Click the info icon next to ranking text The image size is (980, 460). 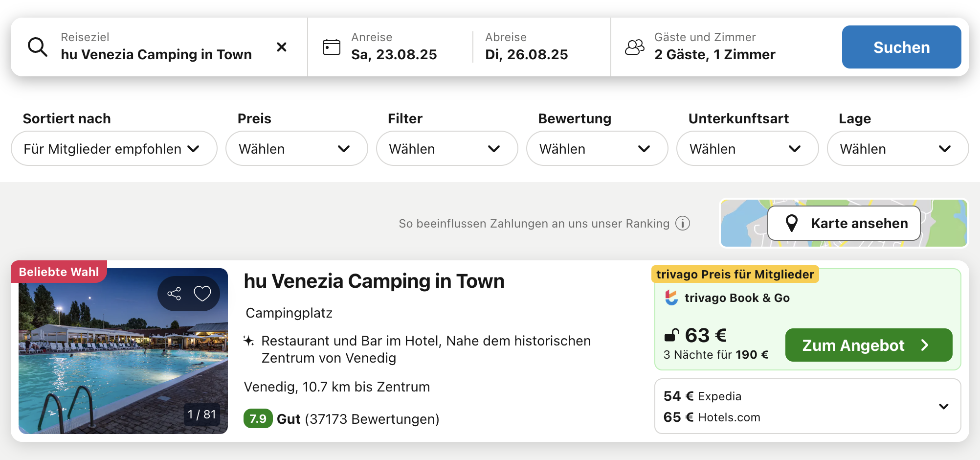click(x=683, y=223)
